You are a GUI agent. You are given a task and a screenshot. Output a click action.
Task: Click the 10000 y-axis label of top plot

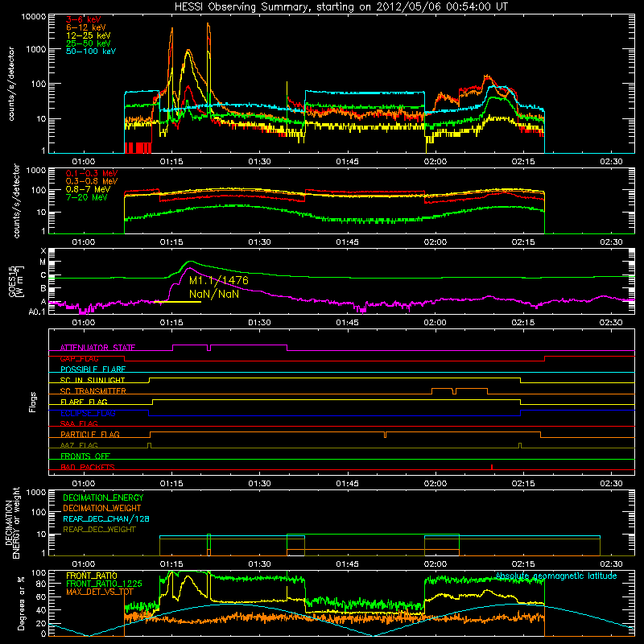coord(34,17)
